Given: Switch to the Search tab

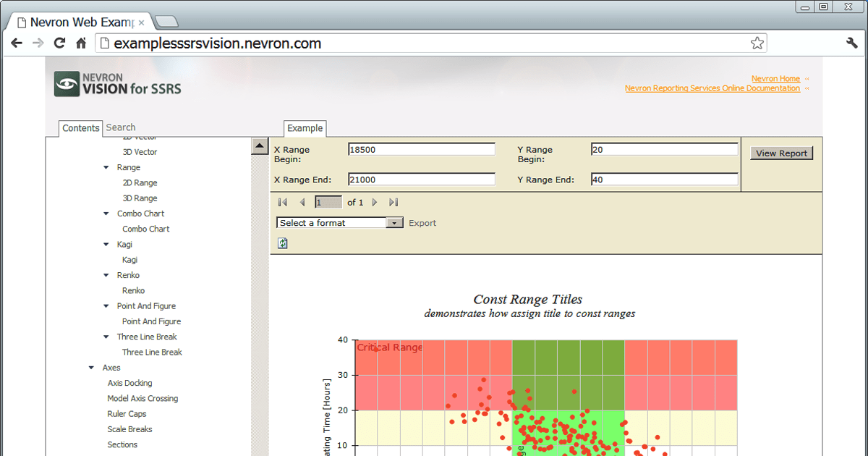Looking at the screenshot, I should [x=120, y=127].
